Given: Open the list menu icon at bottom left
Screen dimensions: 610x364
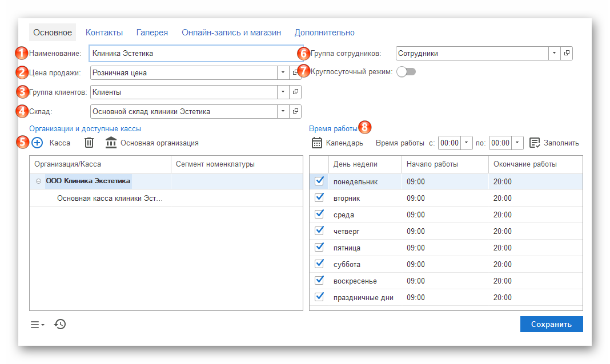Looking at the screenshot, I should click(37, 325).
